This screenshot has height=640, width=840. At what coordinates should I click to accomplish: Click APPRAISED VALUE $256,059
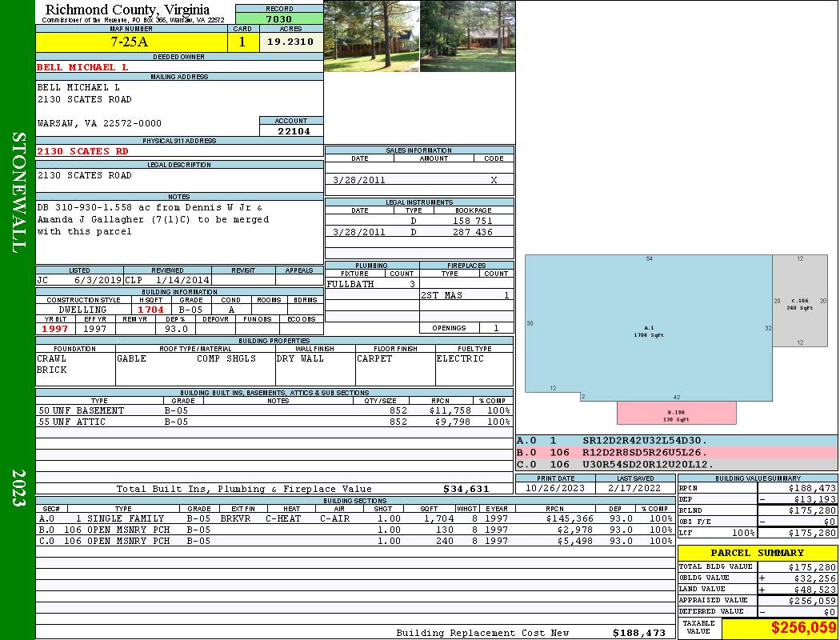[812, 601]
